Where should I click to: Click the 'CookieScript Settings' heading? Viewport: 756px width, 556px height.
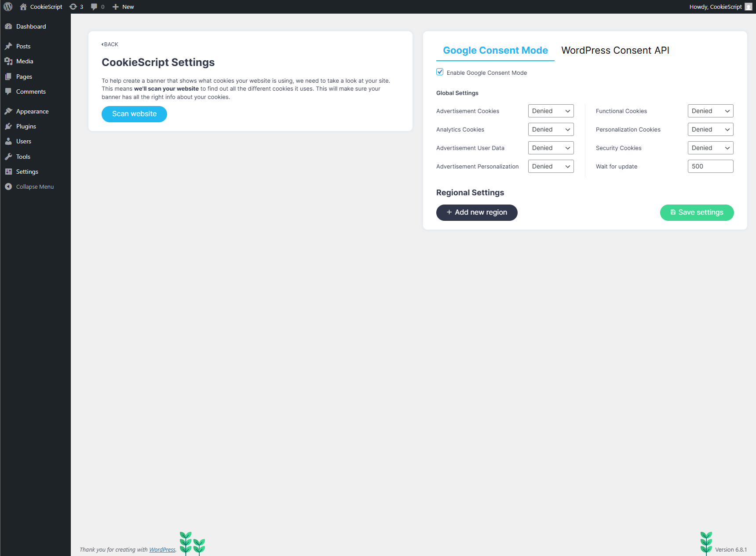158,62
